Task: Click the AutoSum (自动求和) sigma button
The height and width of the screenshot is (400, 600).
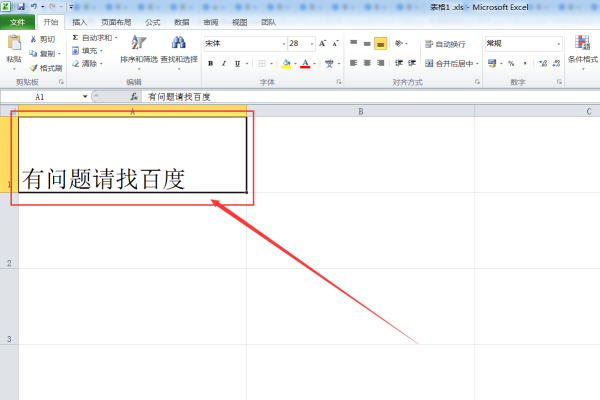Action: point(92,38)
